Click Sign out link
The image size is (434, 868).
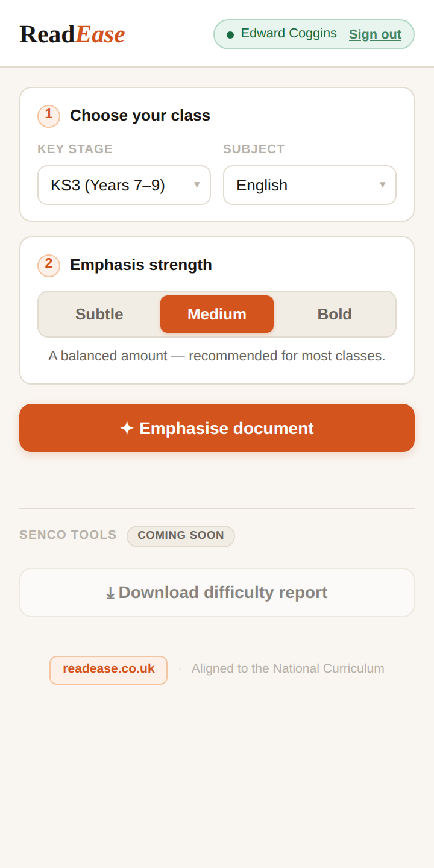pyautogui.click(x=375, y=34)
